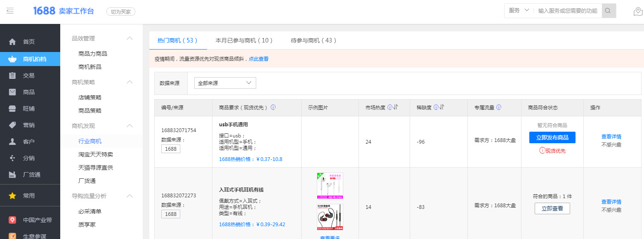Click the pin icon beside 中国产业带
This screenshot has height=239, width=644.
coord(12,220)
